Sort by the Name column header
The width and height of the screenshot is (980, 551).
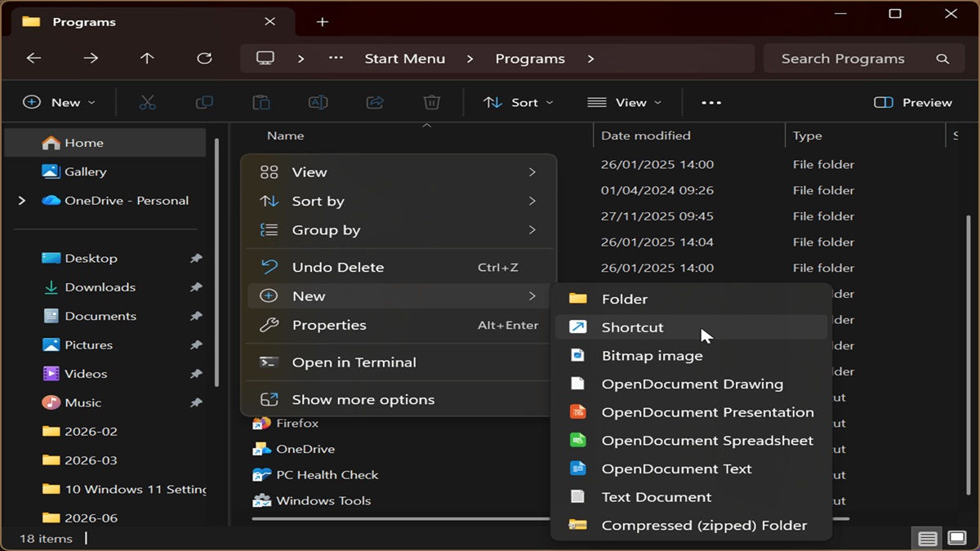(286, 136)
